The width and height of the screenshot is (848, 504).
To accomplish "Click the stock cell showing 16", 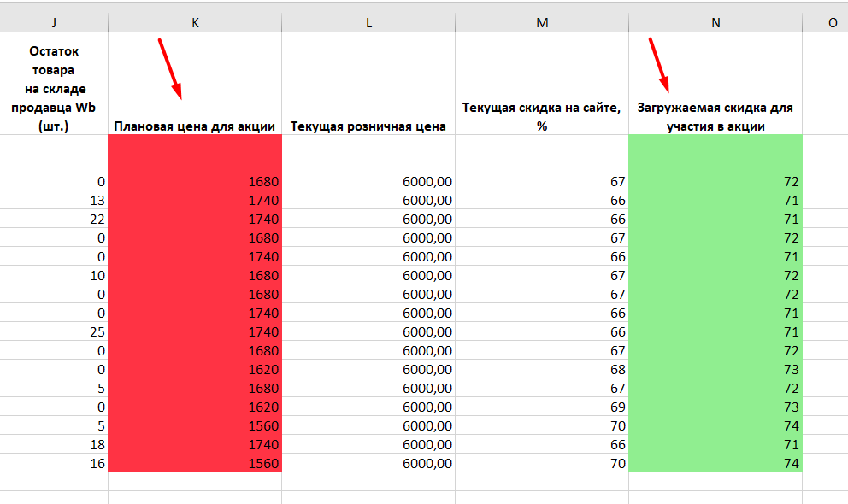I will (x=54, y=464).
